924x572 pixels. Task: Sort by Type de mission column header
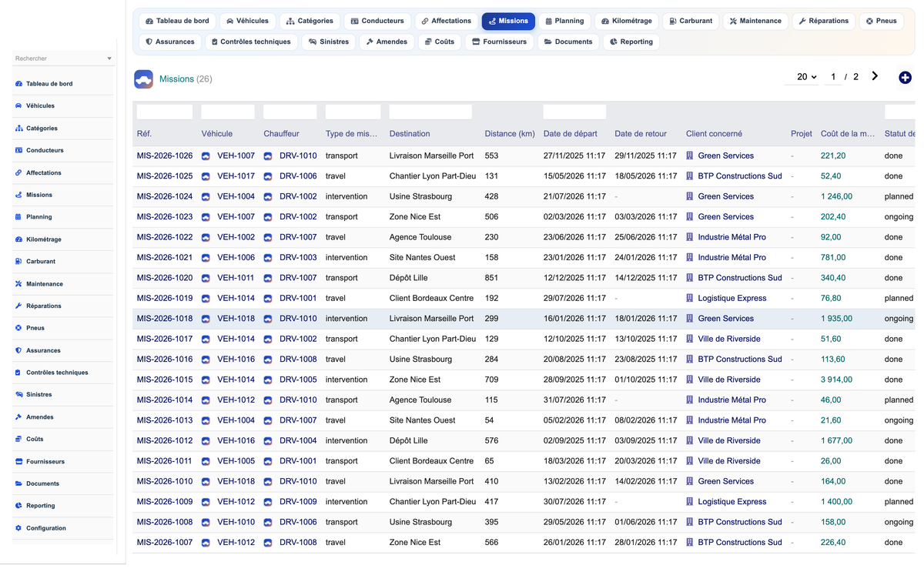pos(352,134)
